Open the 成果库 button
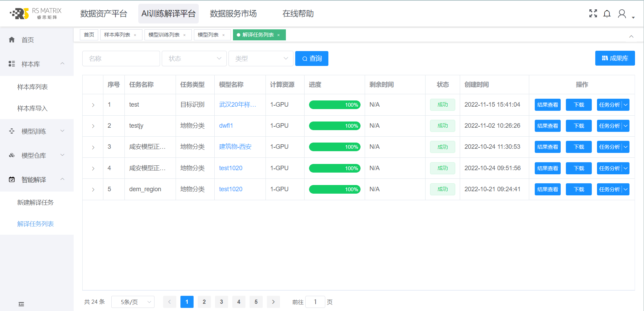 click(615, 58)
